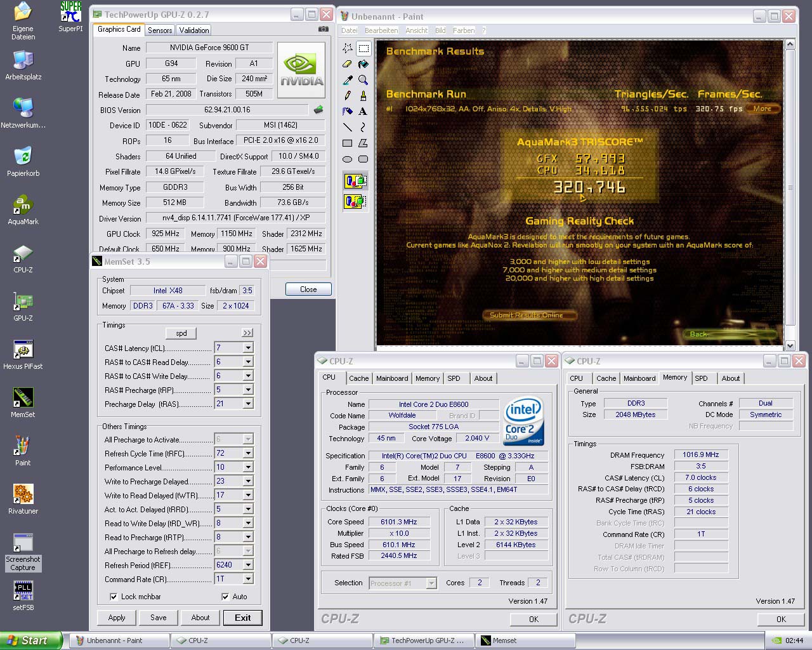Open the RAS# to CAS# Read Delay dropdown
812x650 pixels.
tap(248, 362)
